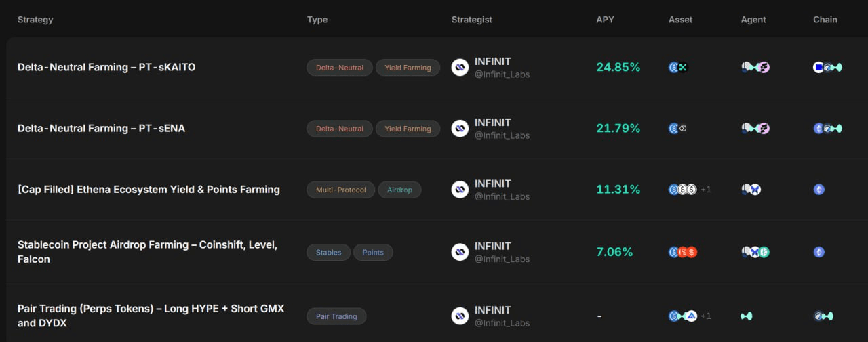
Task: Click the chain icons in the PT-sKAITO row
Action: [x=827, y=67]
